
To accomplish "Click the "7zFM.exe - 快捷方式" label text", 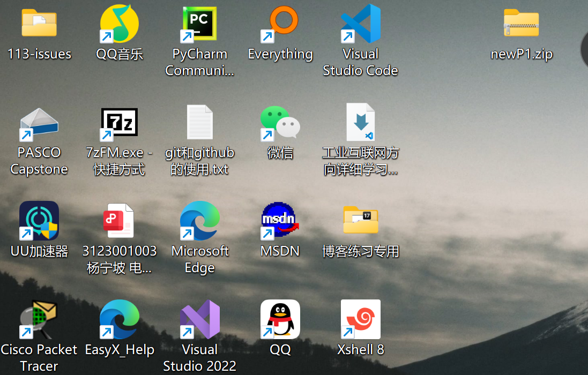I will pyautogui.click(x=119, y=161).
